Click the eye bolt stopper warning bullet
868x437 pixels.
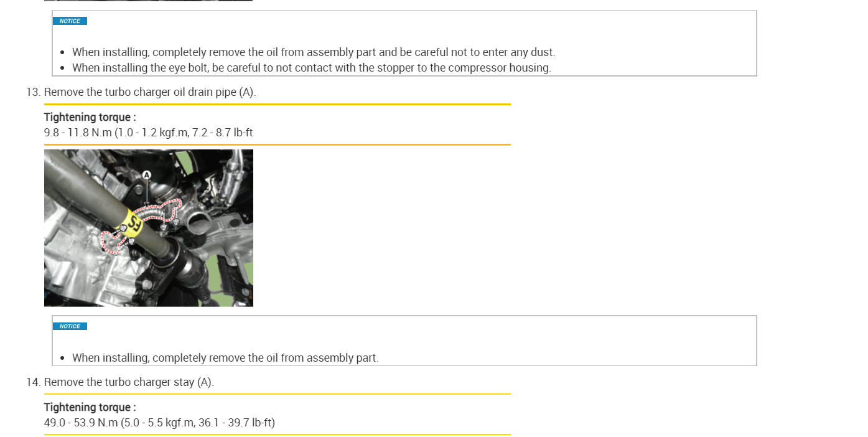311,68
